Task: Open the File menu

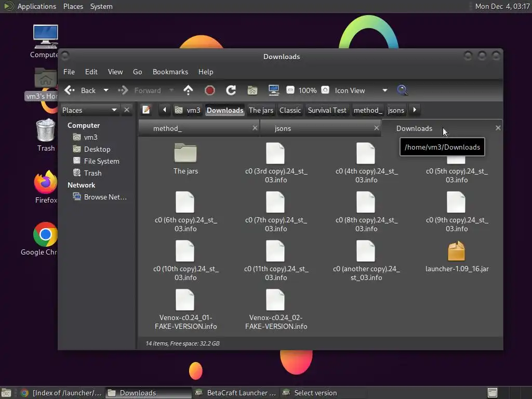Action: (69, 72)
